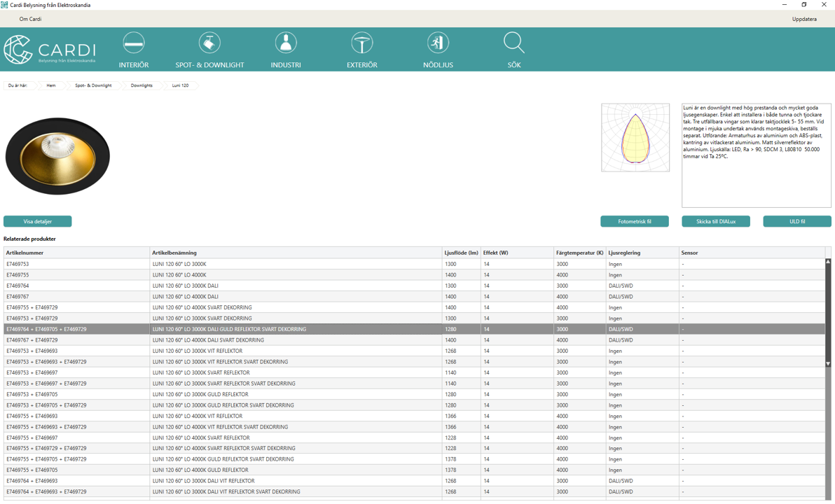Screen dimensions: 835x504
Task: Sort by Ljusflöde (lm) column header
Action: (461, 253)
